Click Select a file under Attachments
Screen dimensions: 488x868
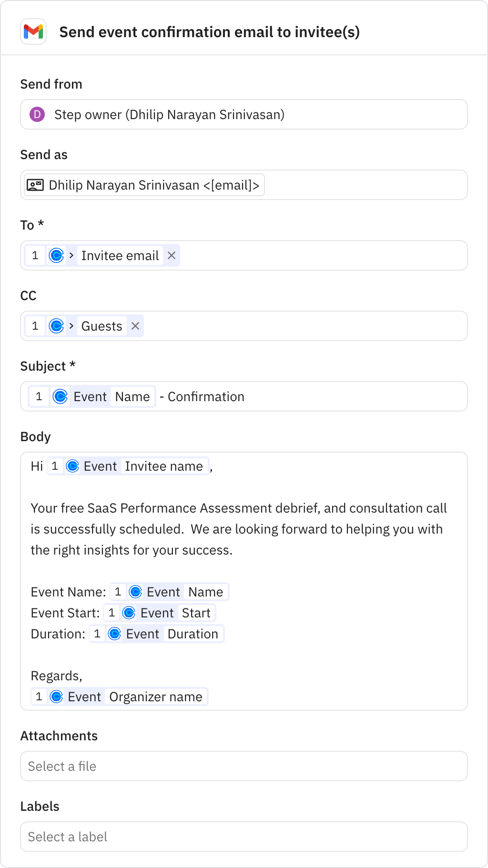pyautogui.click(x=244, y=766)
